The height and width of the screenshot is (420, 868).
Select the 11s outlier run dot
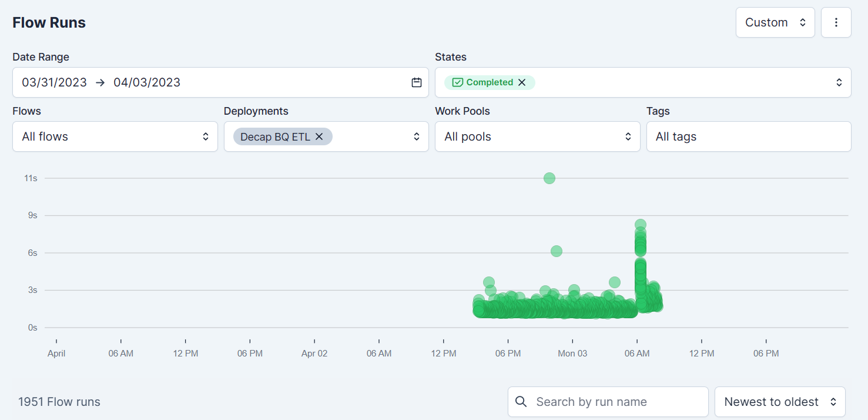(x=549, y=178)
